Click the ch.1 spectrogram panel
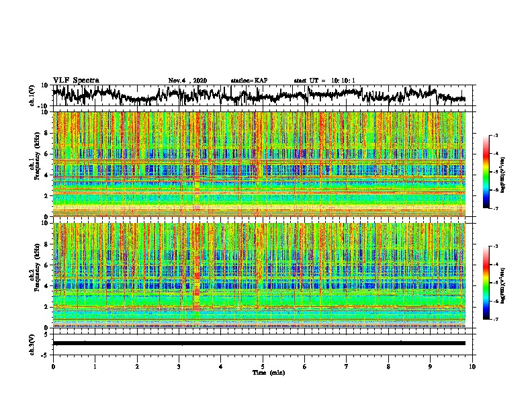This screenshot has width=532, height=411. 259,164
